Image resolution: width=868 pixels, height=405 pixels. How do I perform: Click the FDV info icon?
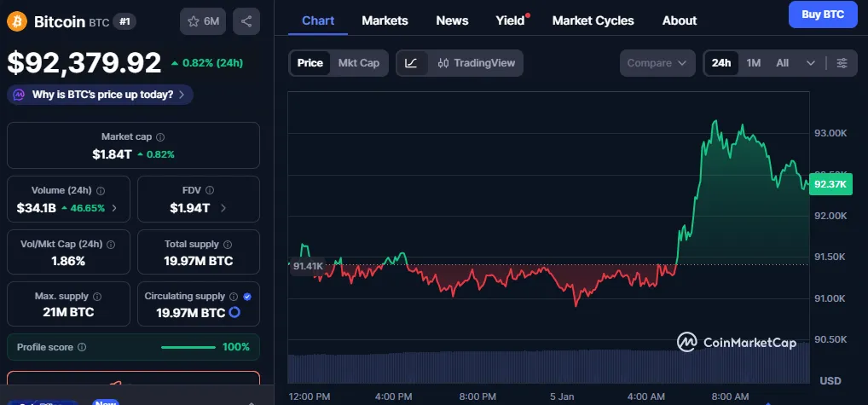209,191
